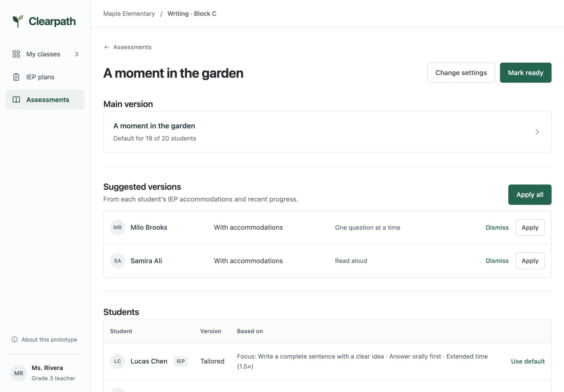Viewport: 564px width, 392px height.
Task: Click Lucas Chen's LC avatar
Action: point(118,361)
